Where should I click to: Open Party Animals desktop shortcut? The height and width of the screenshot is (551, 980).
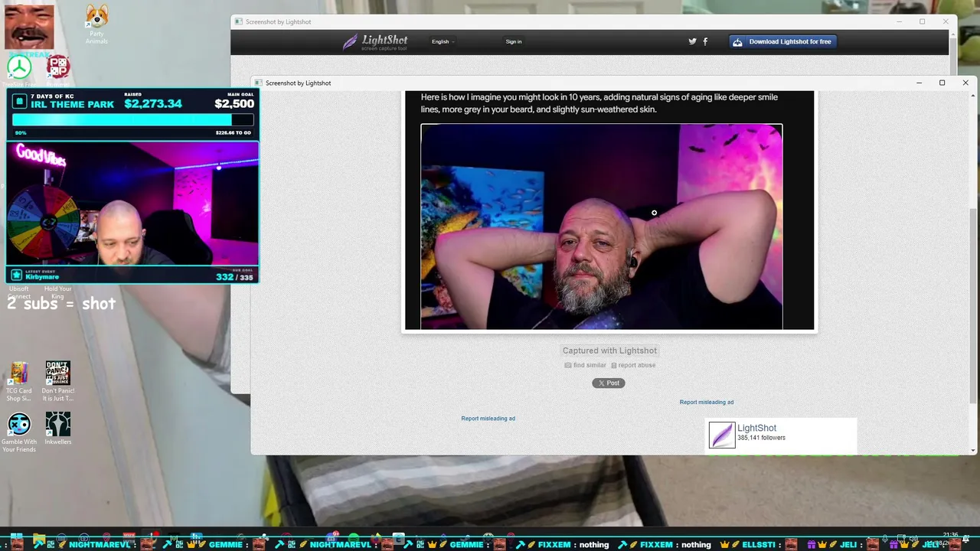(96, 24)
